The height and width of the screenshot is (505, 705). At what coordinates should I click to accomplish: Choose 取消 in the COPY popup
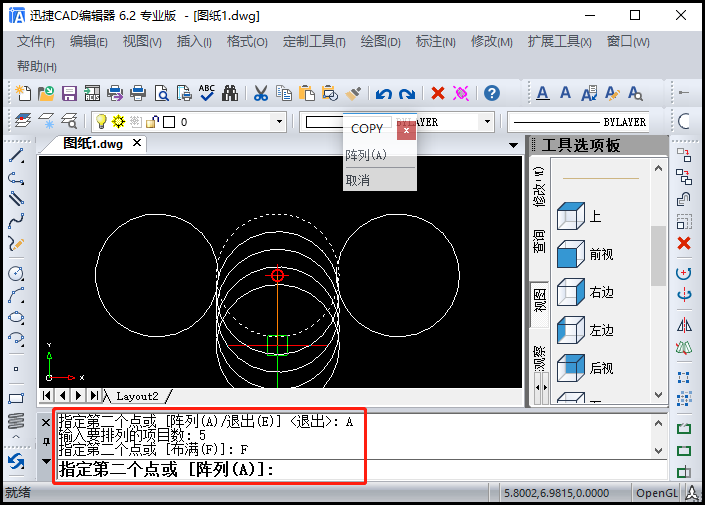coord(379,180)
